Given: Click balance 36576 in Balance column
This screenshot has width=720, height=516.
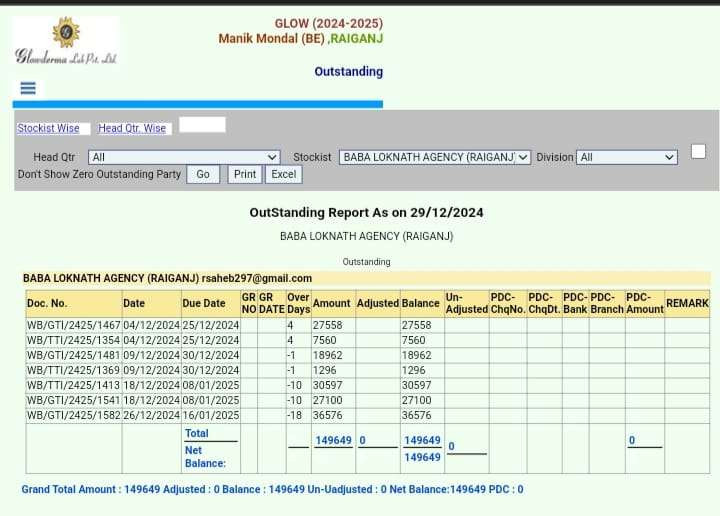Looking at the screenshot, I should tap(416, 415).
